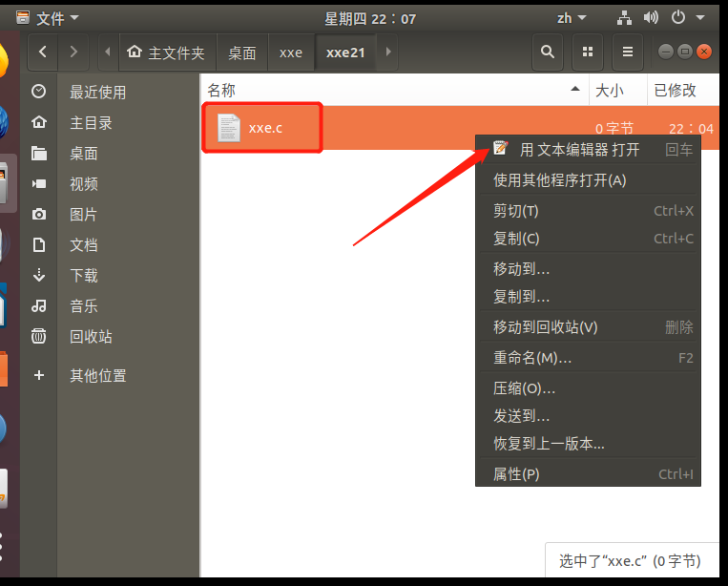Go to 主文件夹 in the path bar
Screen dimensions: 728x586
pos(167,52)
